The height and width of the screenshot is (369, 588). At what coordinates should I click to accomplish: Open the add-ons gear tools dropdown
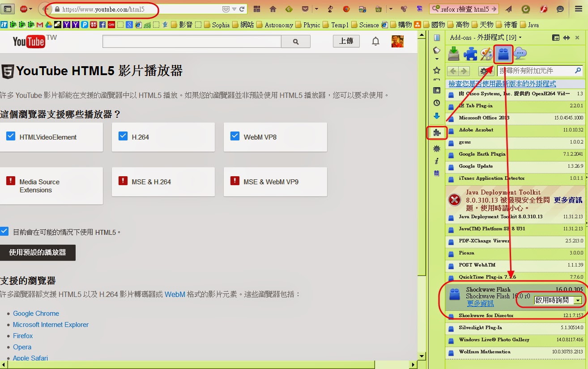point(486,71)
